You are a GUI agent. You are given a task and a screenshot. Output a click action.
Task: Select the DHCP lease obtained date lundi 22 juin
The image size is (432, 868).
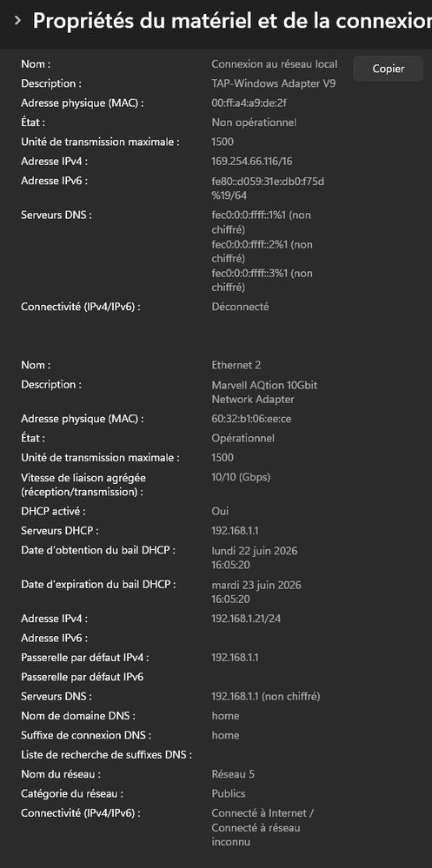point(254,558)
